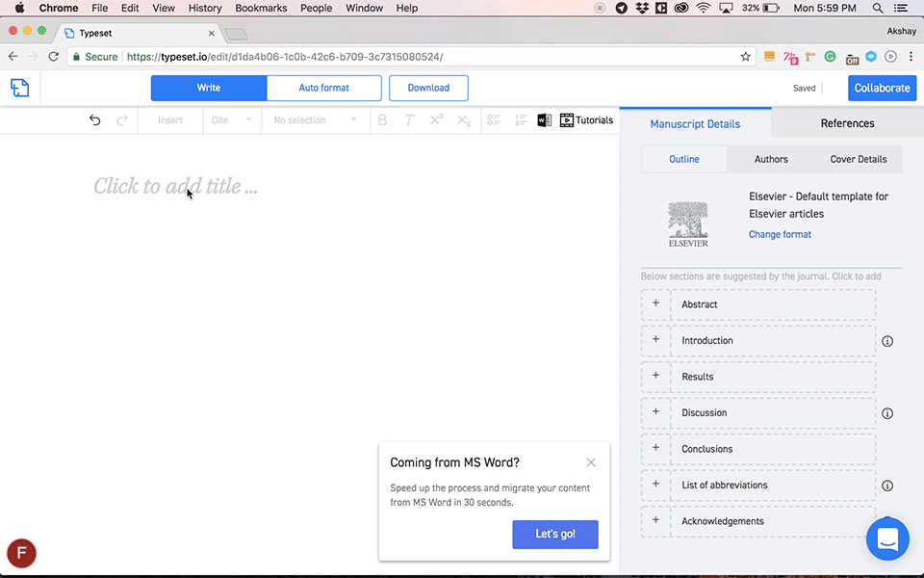Click the title placeholder field

175,186
